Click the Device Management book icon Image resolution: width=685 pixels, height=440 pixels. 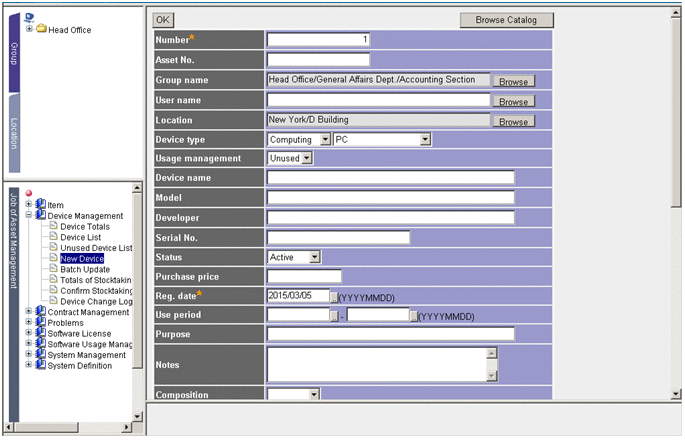[x=40, y=215]
